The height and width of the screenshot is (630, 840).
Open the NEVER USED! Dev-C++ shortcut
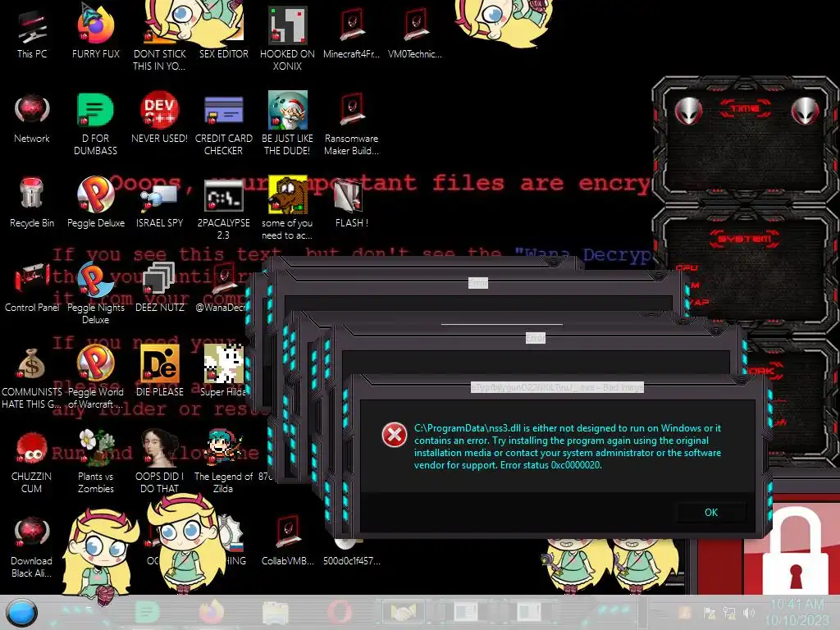click(x=160, y=118)
